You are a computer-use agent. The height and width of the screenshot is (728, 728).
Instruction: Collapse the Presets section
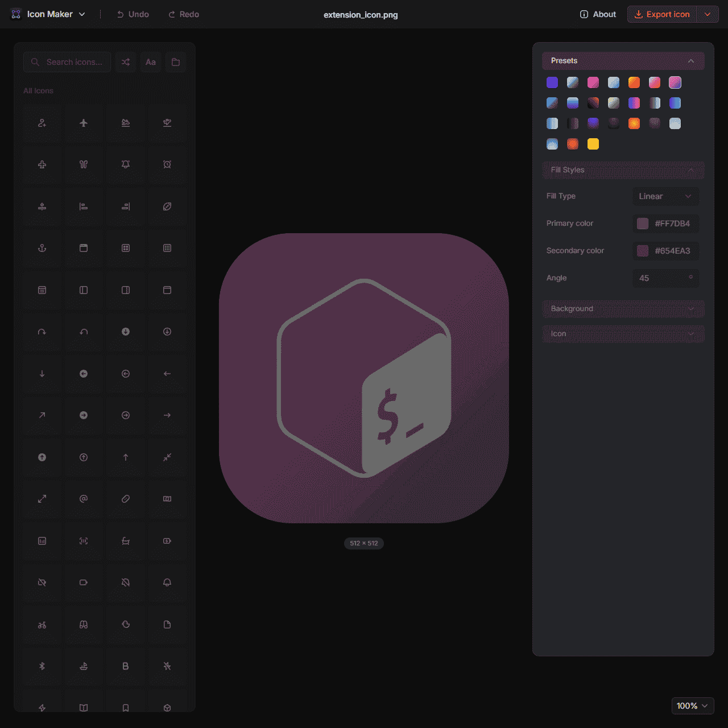pos(691,61)
